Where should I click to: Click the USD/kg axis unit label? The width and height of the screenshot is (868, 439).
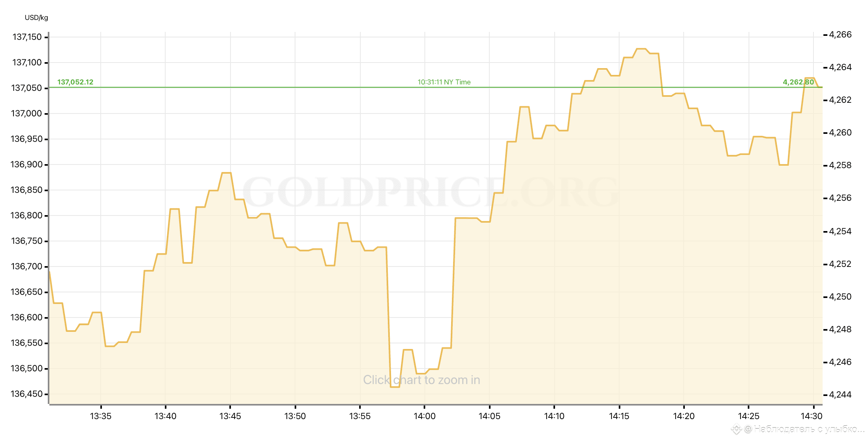coord(36,18)
